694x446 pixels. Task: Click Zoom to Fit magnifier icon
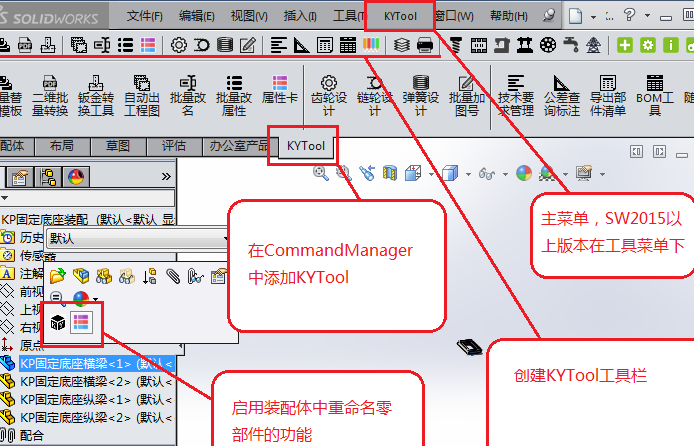click(x=321, y=173)
